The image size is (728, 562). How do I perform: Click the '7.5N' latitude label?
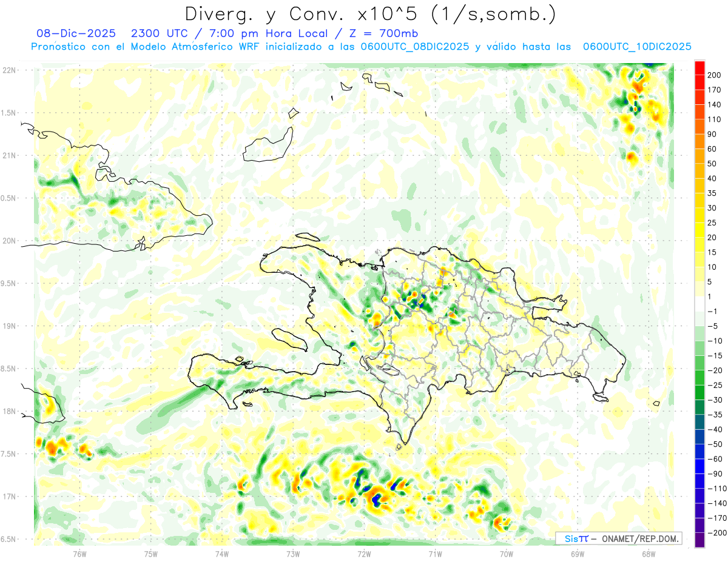9,453
